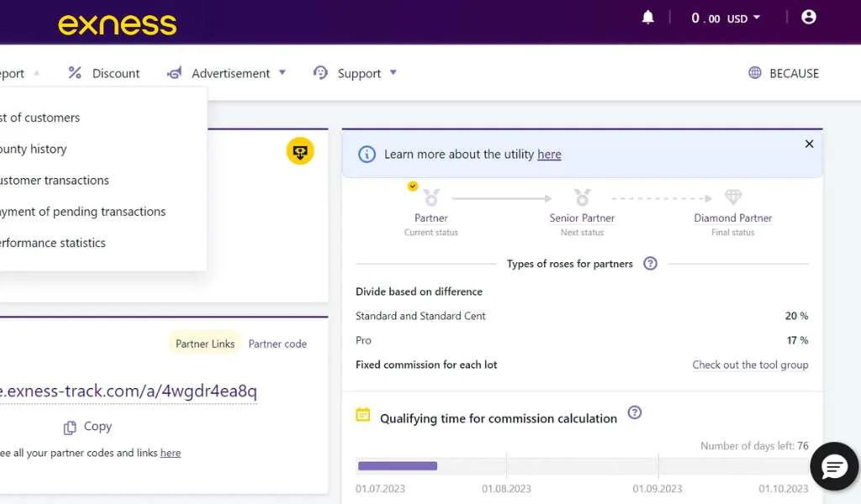Click the yellow presentation badge icon
The image size is (861, 504).
300,151
